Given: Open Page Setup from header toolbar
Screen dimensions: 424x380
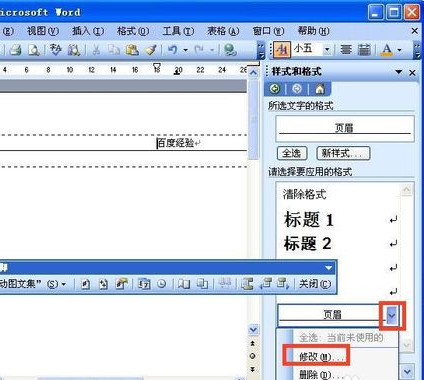Looking at the screenshot, I should (x=184, y=284).
